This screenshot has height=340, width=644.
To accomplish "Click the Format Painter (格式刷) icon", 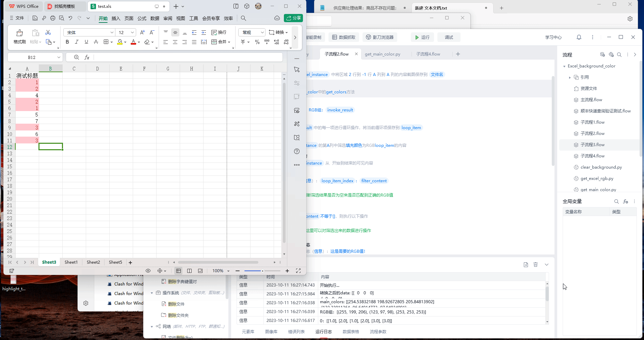I will [19, 36].
